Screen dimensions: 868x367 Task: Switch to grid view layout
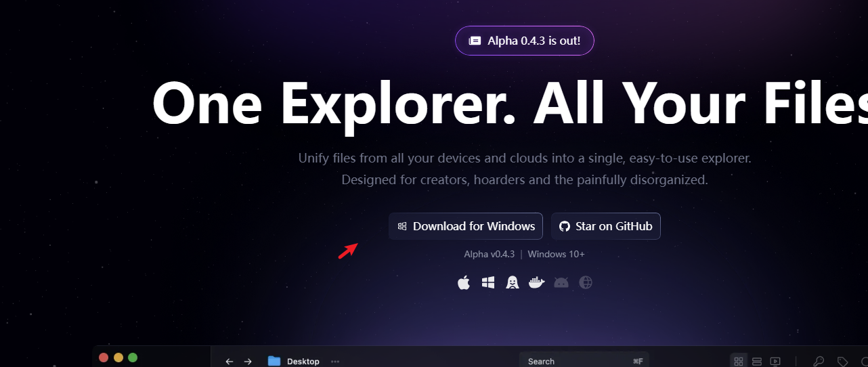[739, 362]
